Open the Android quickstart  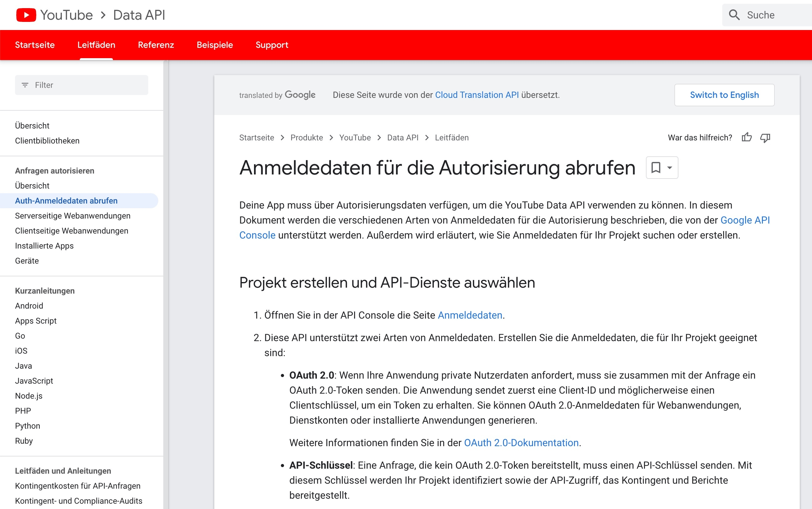pyautogui.click(x=29, y=306)
